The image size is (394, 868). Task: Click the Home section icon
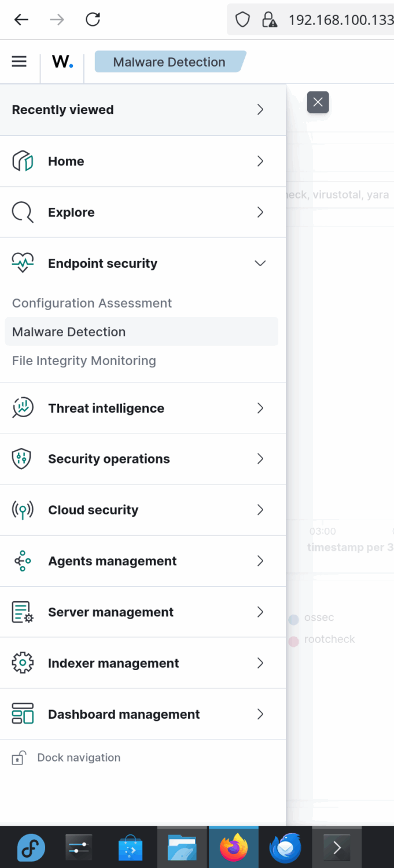pos(23,161)
